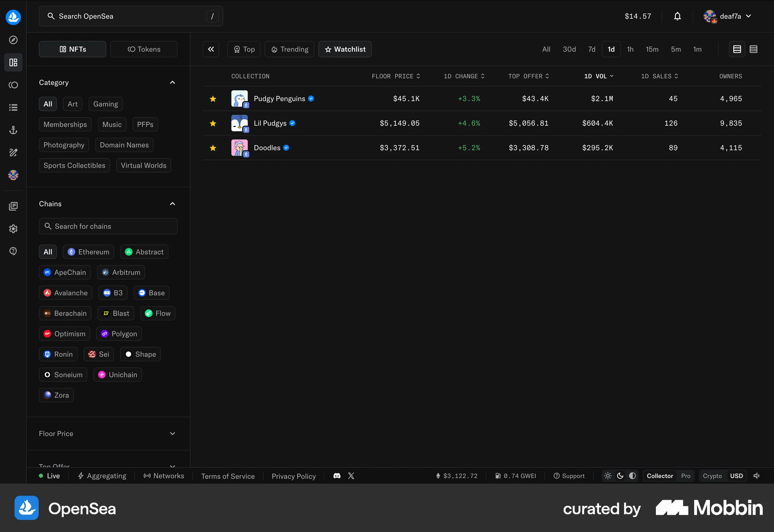Unstar Doodles from the watchlist
The width and height of the screenshot is (774, 532).
213,148
